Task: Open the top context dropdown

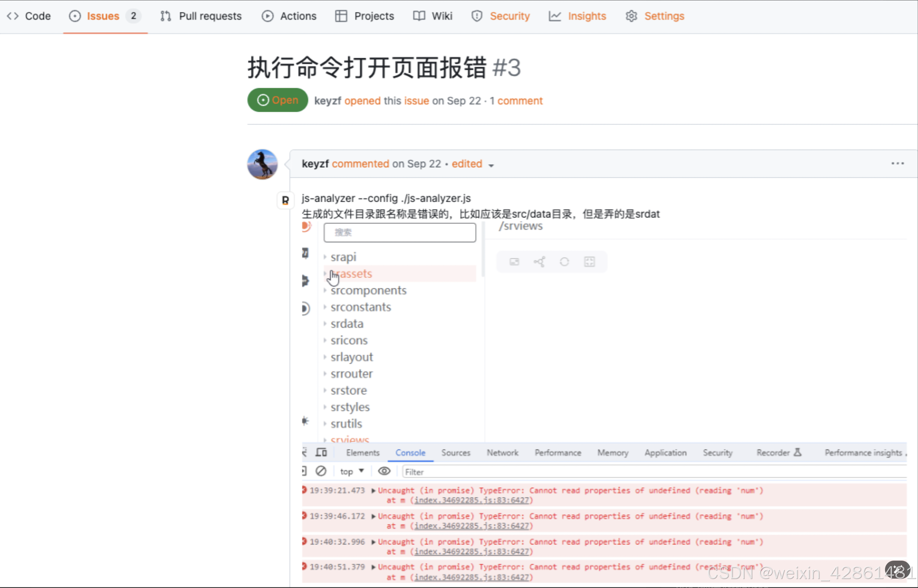Action: 352,471
